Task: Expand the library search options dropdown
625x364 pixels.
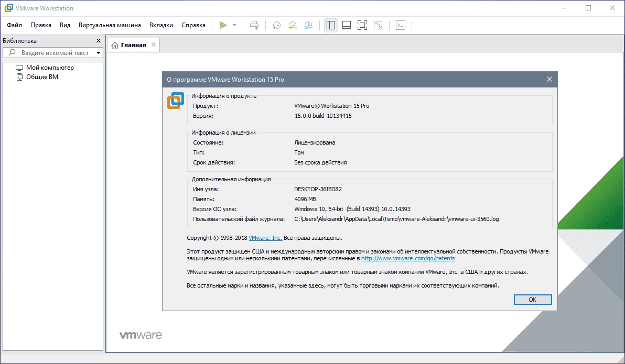Action: click(98, 52)
